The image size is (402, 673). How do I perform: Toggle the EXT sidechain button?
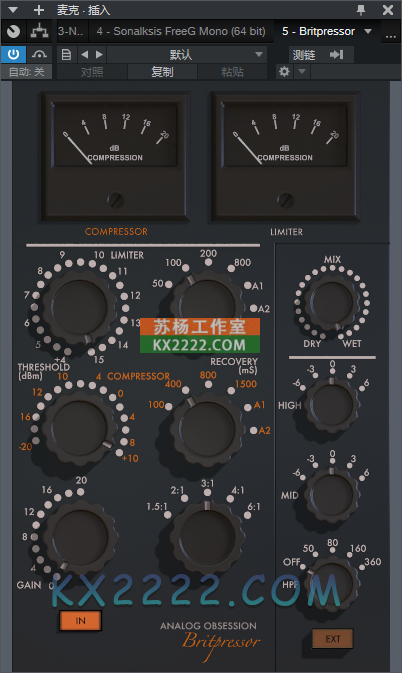tap(332, 639)
